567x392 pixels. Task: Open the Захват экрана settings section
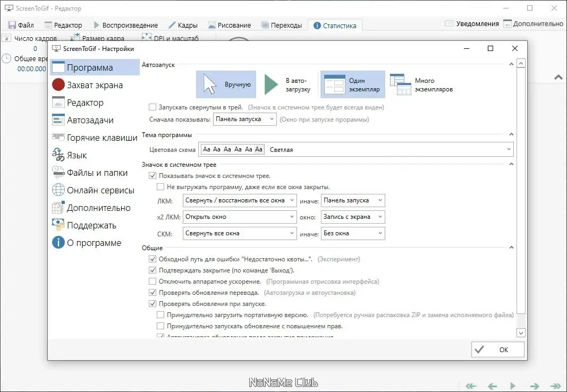click(95, 85)
